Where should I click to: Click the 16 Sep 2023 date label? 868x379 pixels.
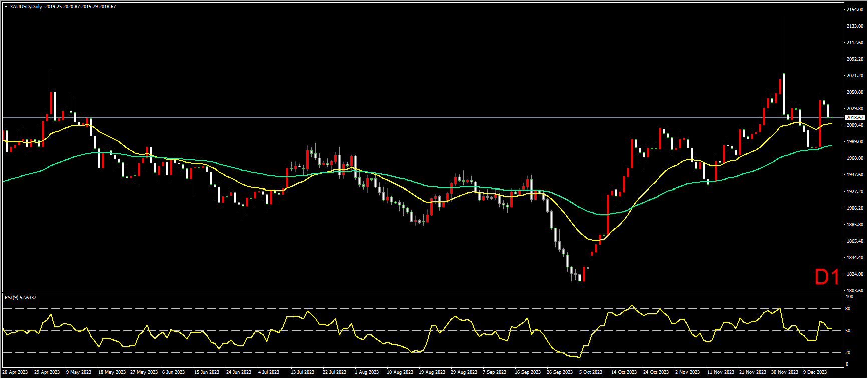(528, 373)
